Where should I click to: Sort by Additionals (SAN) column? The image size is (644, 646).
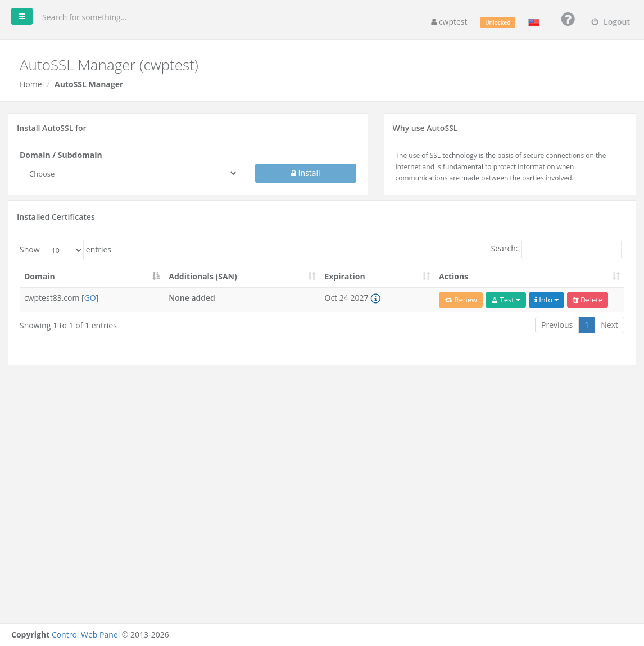click(x=242, y=277)
